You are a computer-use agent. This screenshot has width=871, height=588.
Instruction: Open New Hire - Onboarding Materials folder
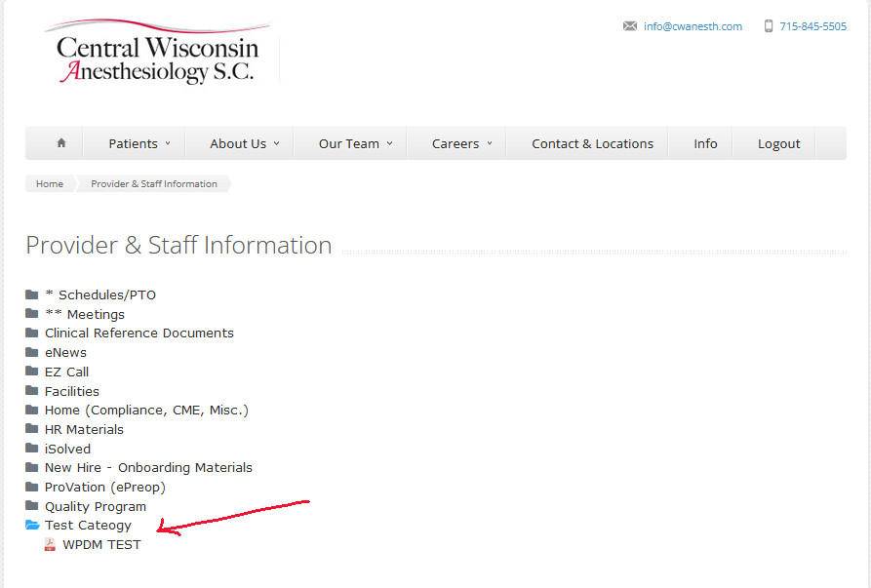point(148,468)
